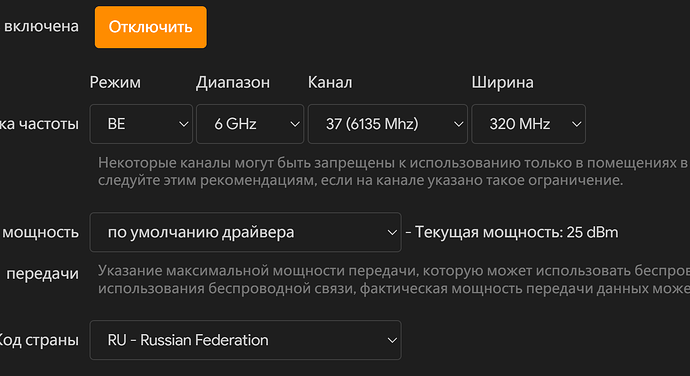Image resolution: width=690 pixels, height=376 pixels.
Task: Click the orange Отключить button
Action: [x=150, y=27]
